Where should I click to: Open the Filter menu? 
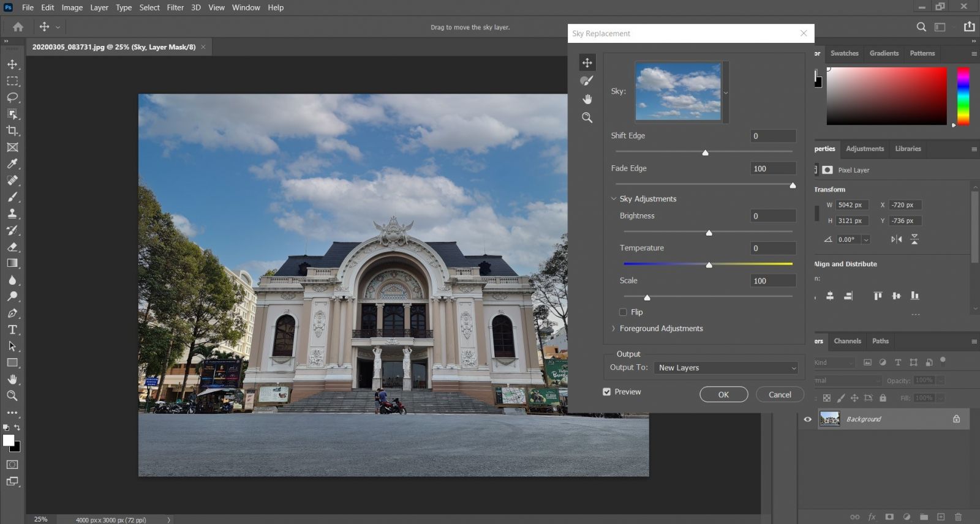(175, 7)
